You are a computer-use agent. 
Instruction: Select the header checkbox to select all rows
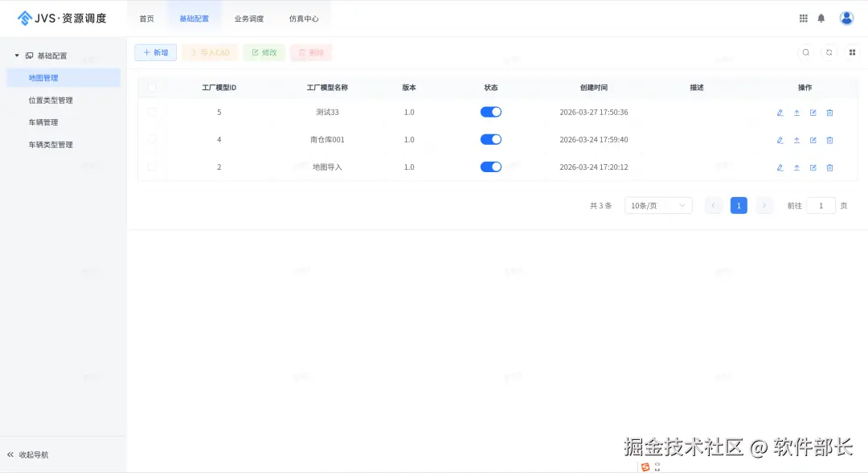tap(152, 87)
